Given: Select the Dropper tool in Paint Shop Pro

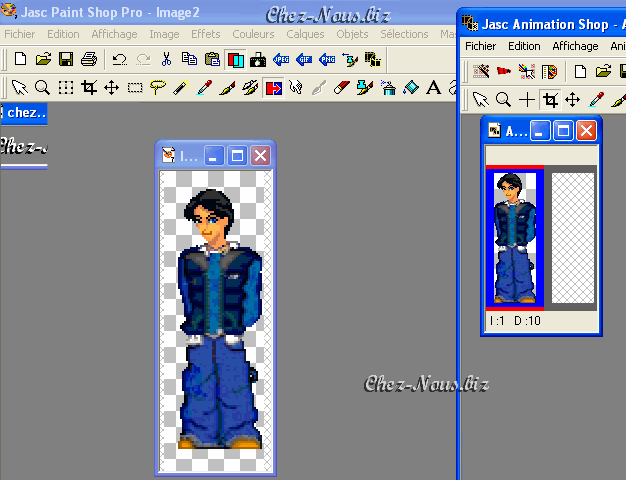Looking at the screenshot, I should pos(204,87).
